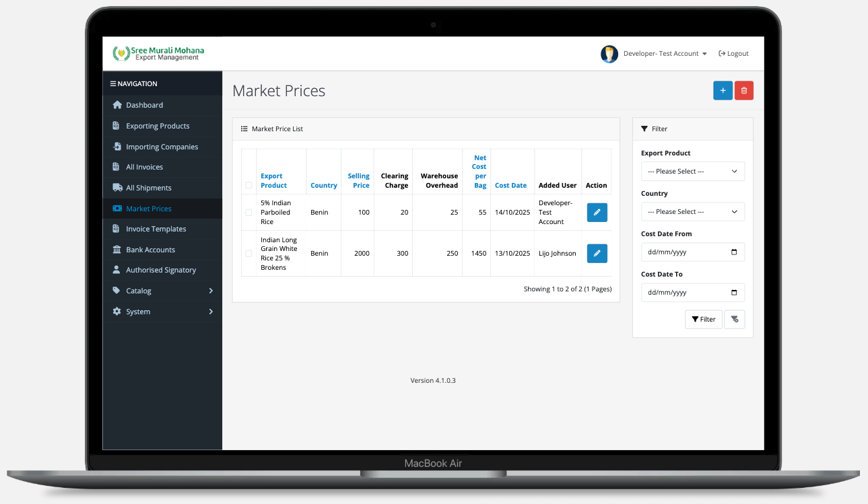Select the checkbox for Lijo Johnson's row

(x=248, y=253)
